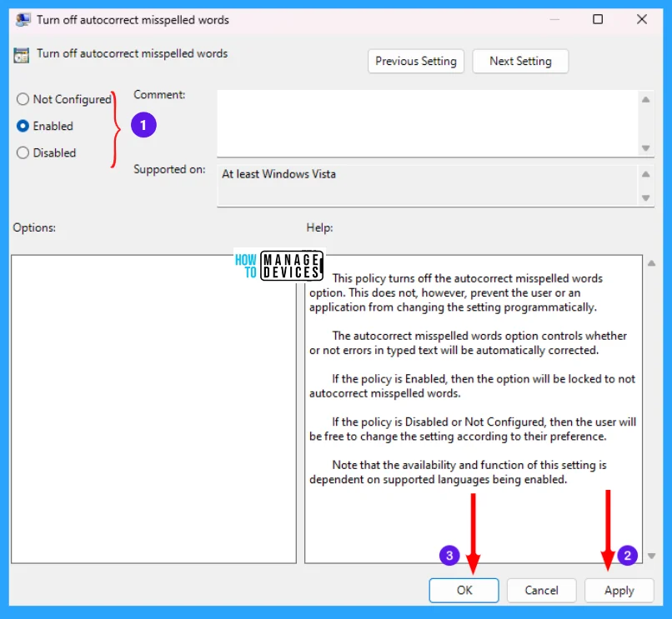Click help paragraph 'If the policy is Enabled'
672x619 pixels.
(472, 386)
